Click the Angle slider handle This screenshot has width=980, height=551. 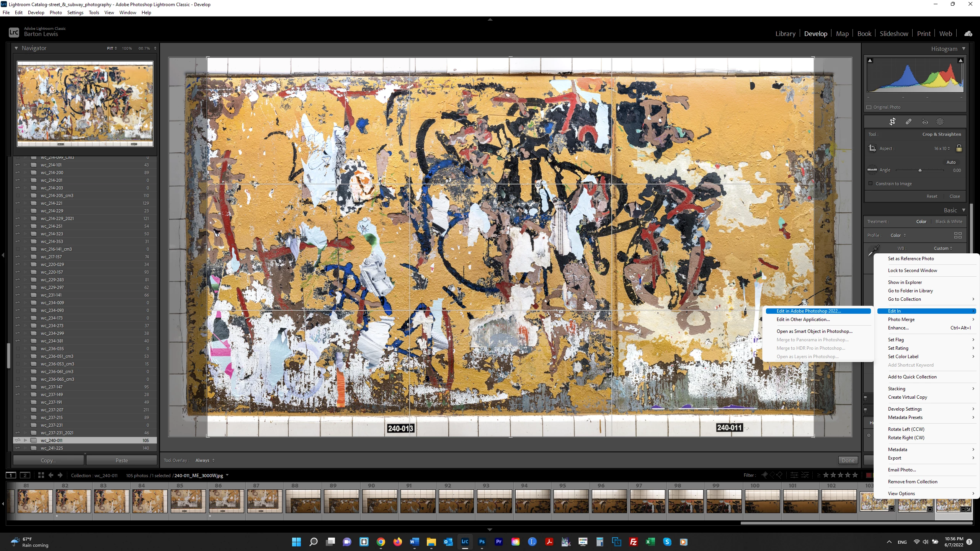click(x=920, y=170)
